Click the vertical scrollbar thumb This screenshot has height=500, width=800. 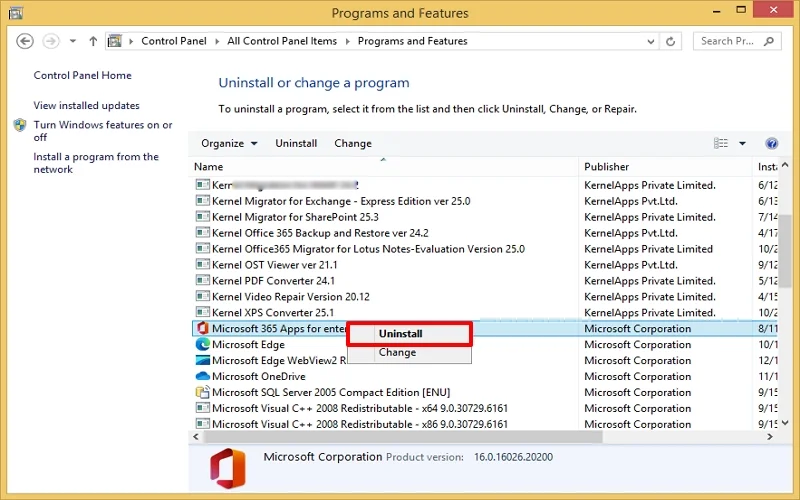point(785,251)
